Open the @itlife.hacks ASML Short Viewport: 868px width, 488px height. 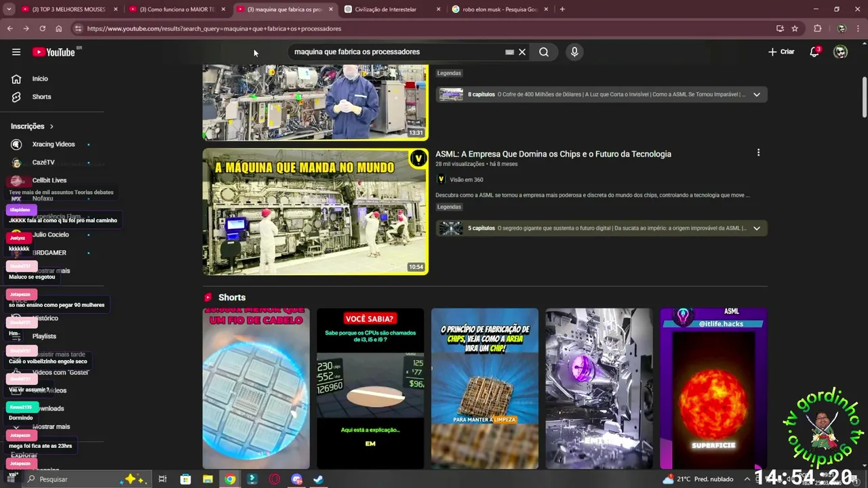coord(713,389)
